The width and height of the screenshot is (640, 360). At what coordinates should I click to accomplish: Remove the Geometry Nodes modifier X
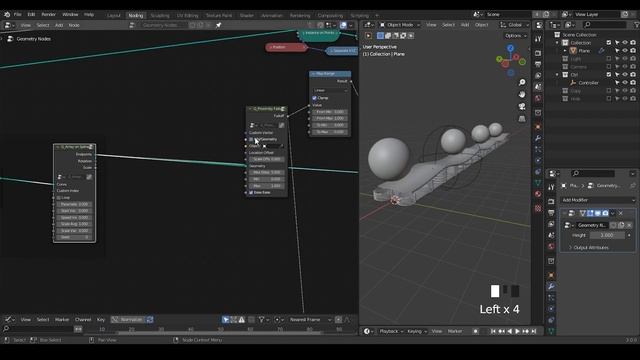(x=621, y=213)
